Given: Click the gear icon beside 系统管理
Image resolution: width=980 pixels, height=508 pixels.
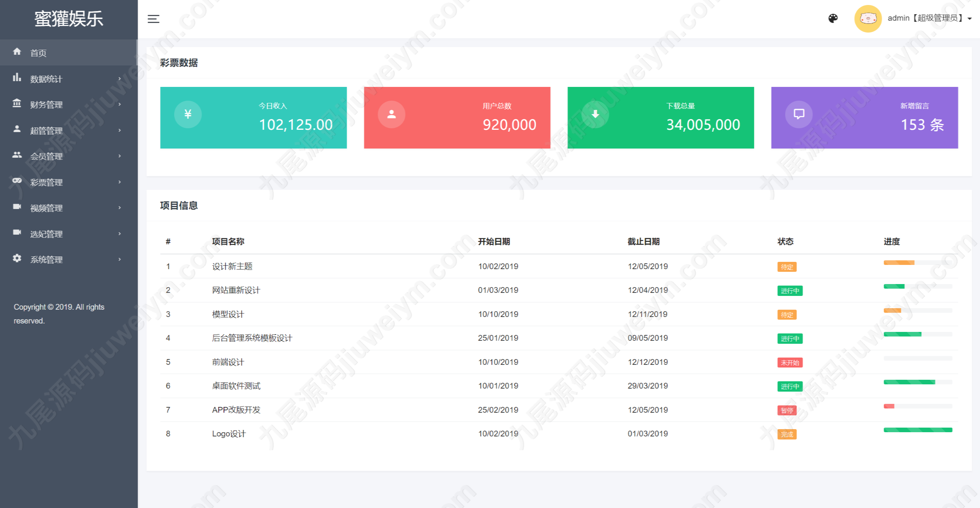Looking at the screenshot, I should pos(17,258).
